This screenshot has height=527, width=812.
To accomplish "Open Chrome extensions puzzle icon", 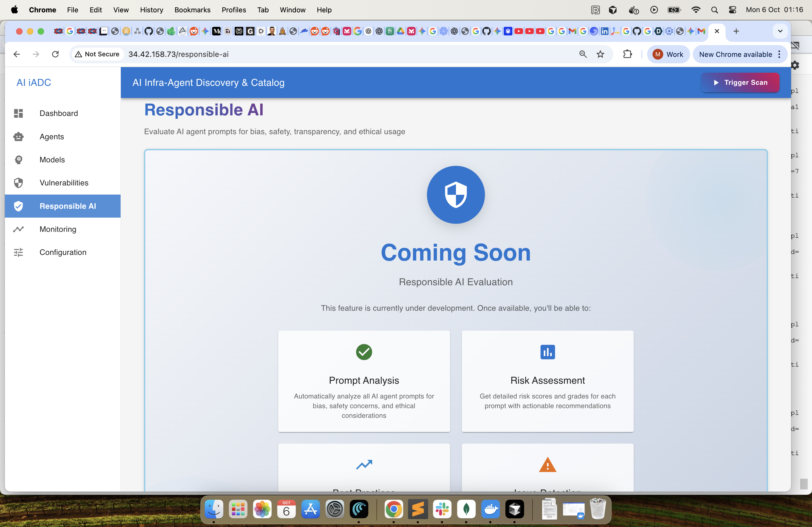I will [628, 54].
